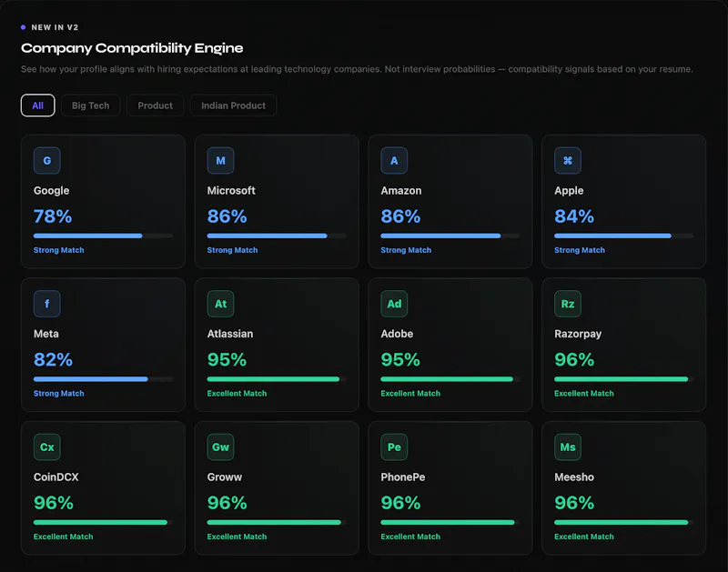Click the Atlassian 'At' badge icon
This screenshot has height=572, width=728.
220,304
